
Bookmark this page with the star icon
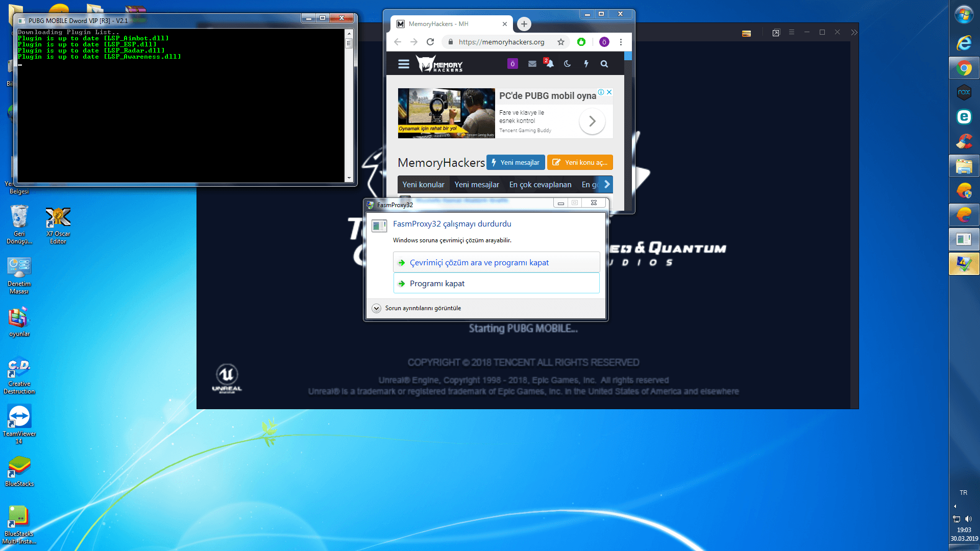click(x=561, y=42)
